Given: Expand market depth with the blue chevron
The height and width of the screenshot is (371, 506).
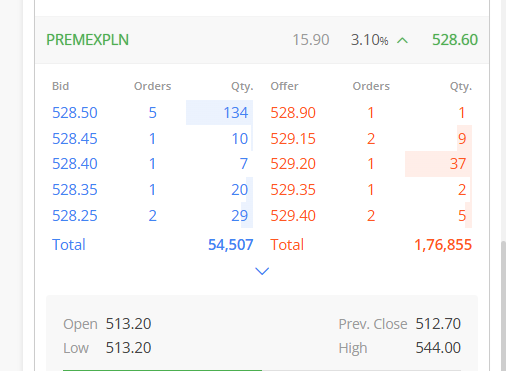Looking at the screenshot, I should [262, 271].
